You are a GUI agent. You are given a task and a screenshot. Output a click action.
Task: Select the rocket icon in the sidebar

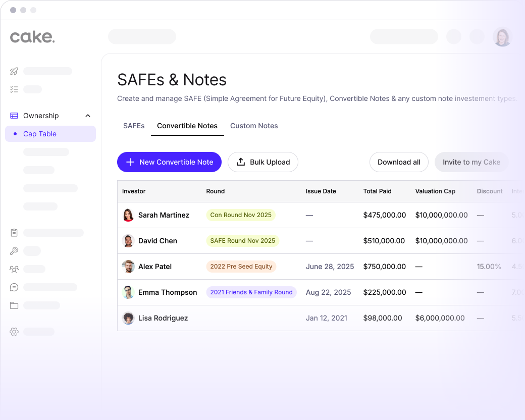coord(14,71)
